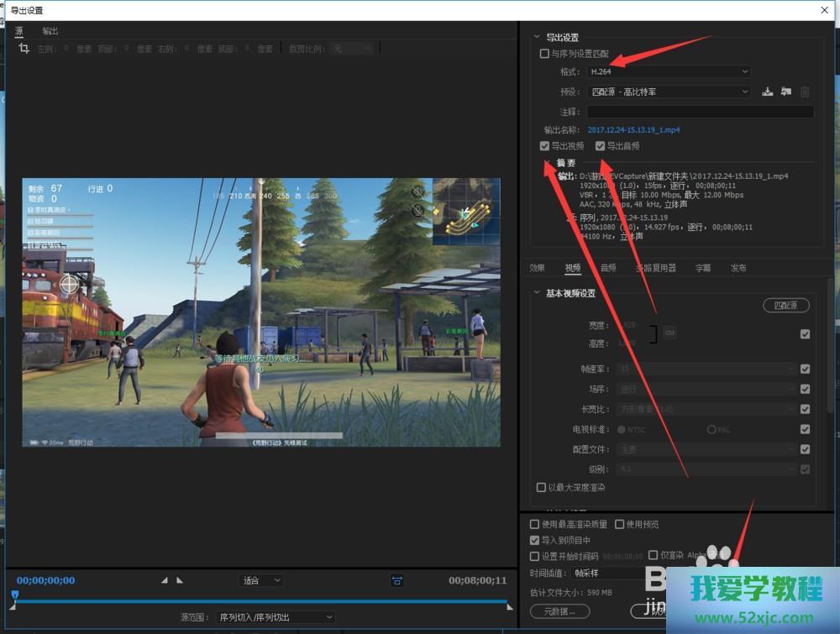Click the set in point triangle marker
This screenshot has height=634, width=840.
tap(165, 580)
